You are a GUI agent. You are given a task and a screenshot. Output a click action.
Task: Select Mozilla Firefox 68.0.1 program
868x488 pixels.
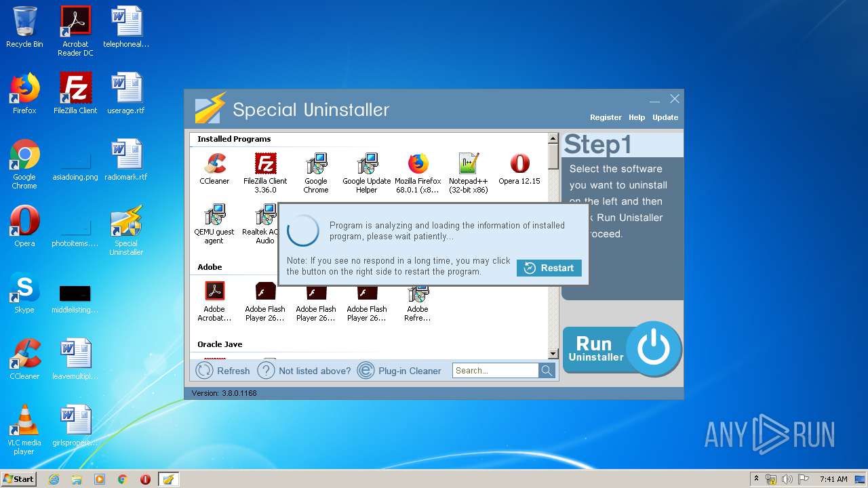[418, 173]
